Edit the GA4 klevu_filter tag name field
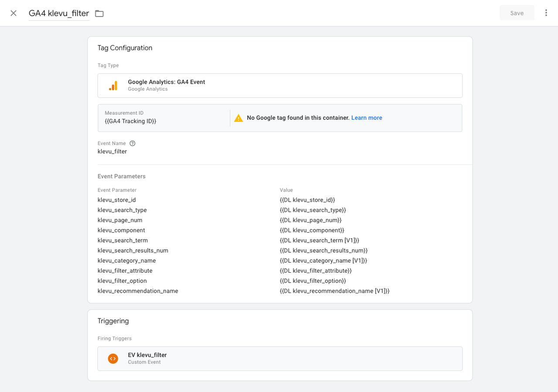The image size is (558, 392). (x=59, y=14)
